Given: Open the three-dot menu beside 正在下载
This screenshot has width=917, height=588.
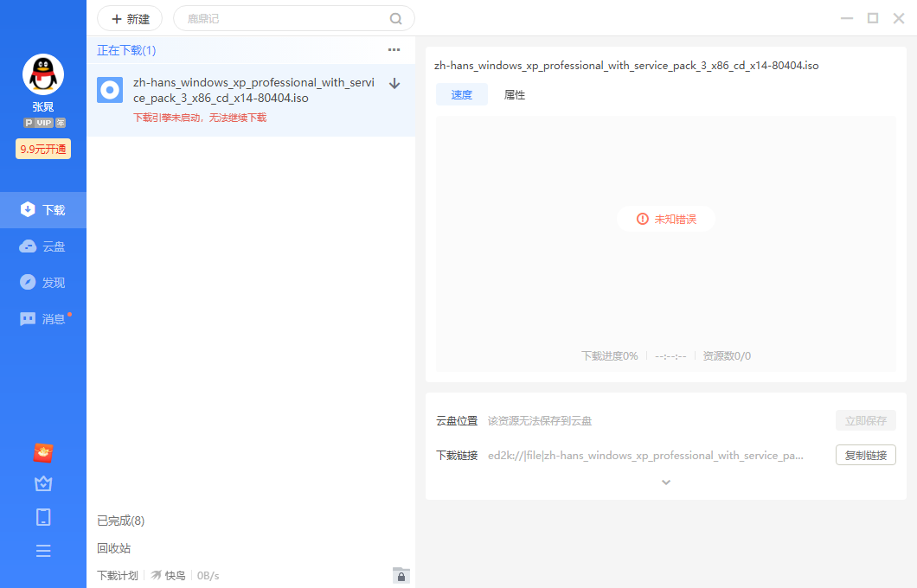Looking at the screenshot, I should [394, 50].
